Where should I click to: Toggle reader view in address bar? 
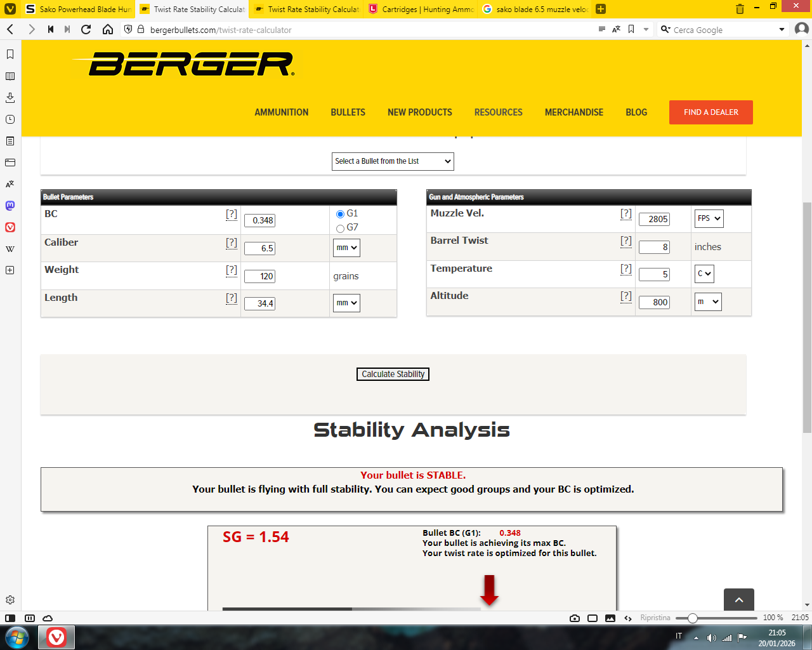(602, 29)
